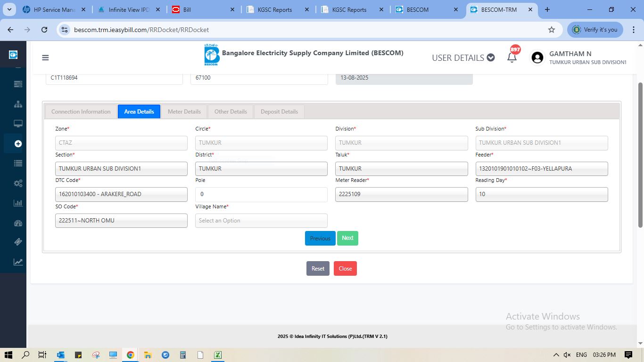Select the plus circle sidebar icon

[x=18, y=144]
